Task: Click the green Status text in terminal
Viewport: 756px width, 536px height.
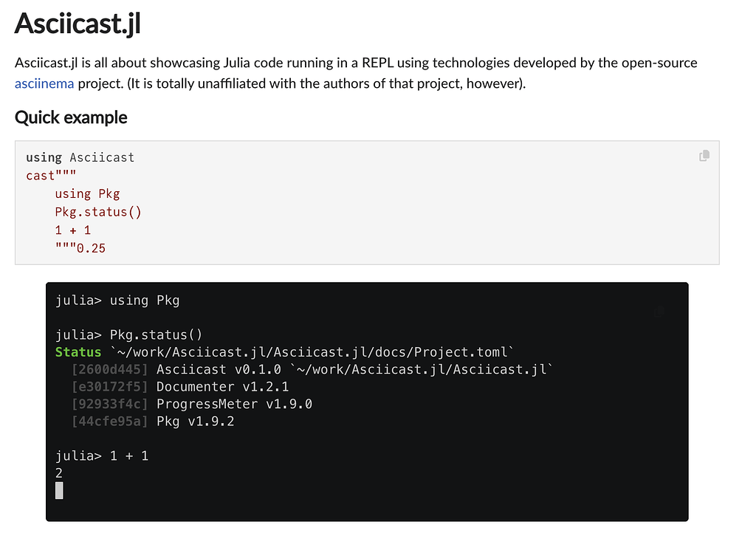Action: [x=78, y=352]
